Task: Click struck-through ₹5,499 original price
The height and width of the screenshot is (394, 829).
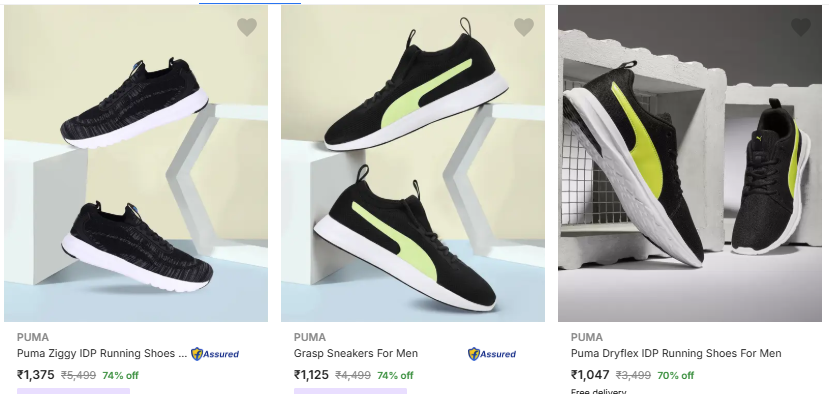Action: [78, 375]
